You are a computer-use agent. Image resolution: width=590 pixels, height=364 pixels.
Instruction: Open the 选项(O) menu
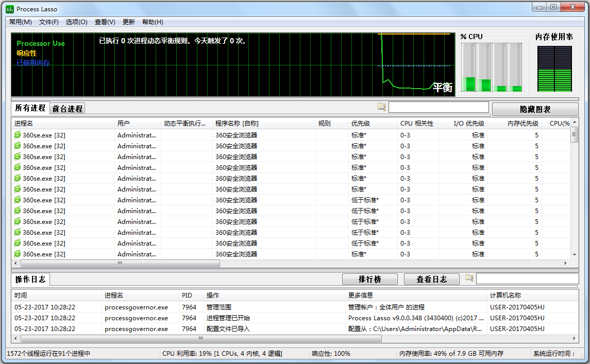pos(76,22)
